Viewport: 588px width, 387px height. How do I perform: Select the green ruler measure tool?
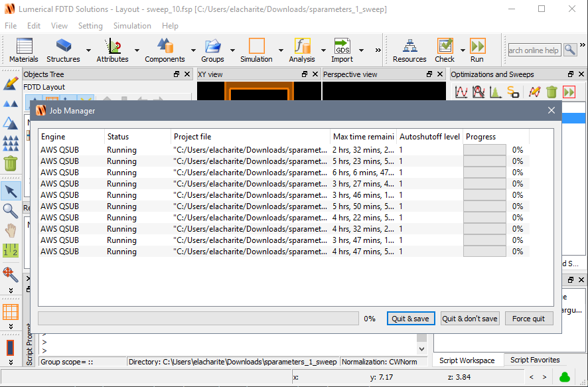(11, 250)
